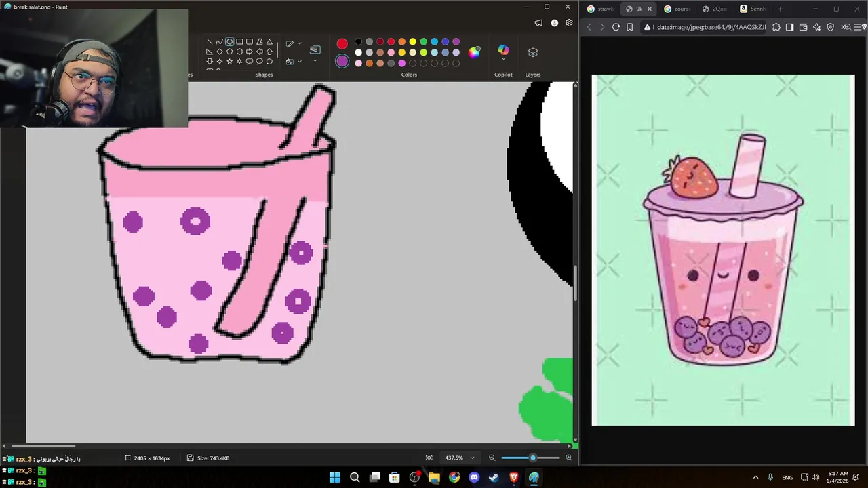Screen dimensions: 868x488
Task: Open the shape outline options
Action: coord(294,43)
